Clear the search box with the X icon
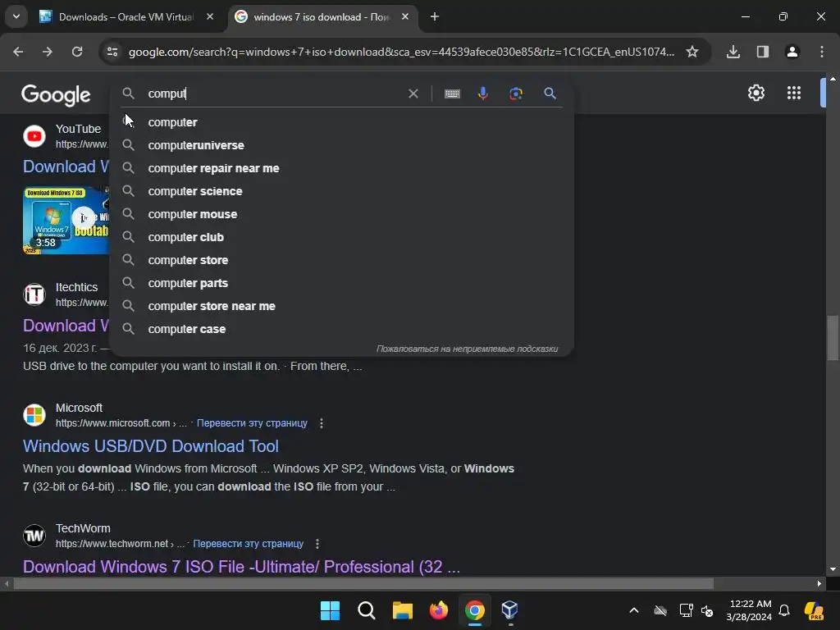840x630 pixels. tap(413, 94)
